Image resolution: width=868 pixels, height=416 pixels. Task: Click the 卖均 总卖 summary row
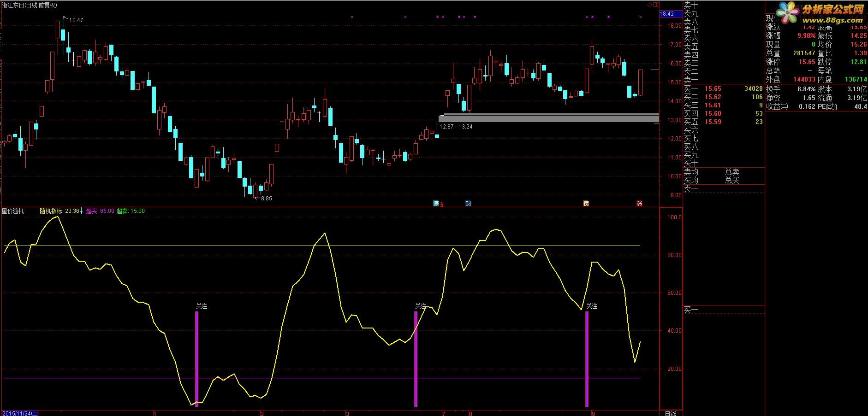(723, 172)
